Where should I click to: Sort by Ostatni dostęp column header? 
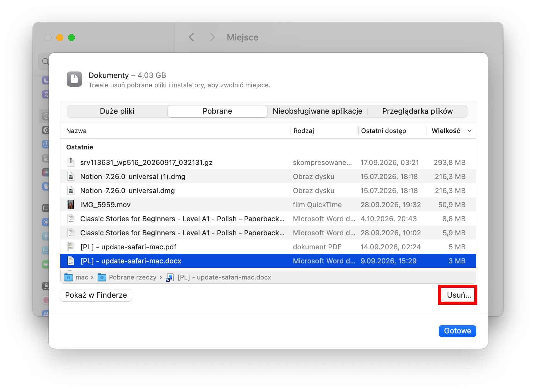click(x=383, y=131)
